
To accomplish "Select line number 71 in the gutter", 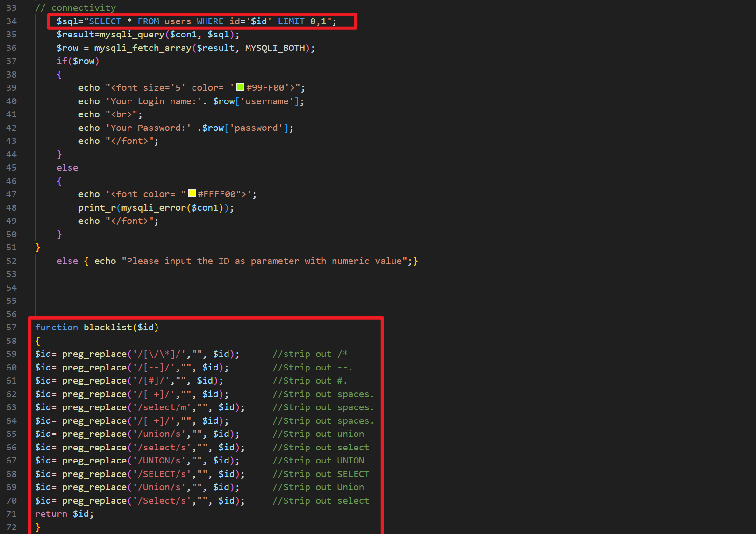I will 11,514.
